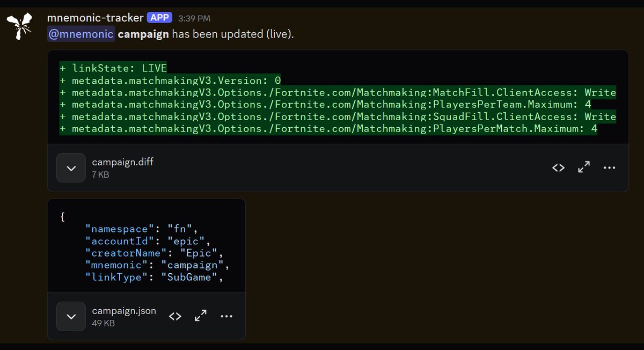View campaign.json source code icon

[x=175, y=316]
